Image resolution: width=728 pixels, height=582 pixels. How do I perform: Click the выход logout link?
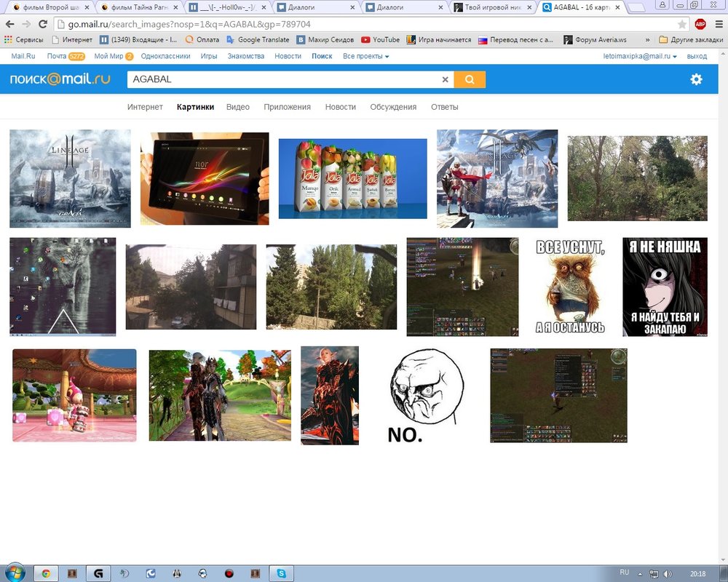[x=697, y=56]
